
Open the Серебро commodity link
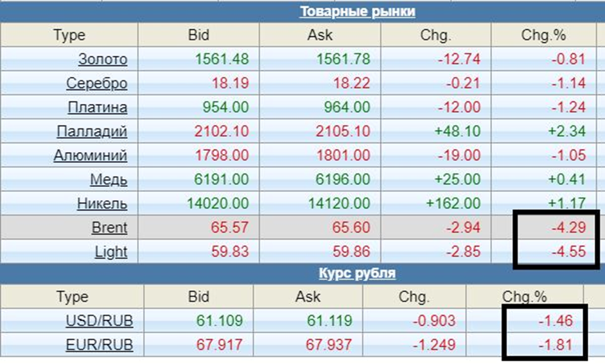[x=96, y=83]
